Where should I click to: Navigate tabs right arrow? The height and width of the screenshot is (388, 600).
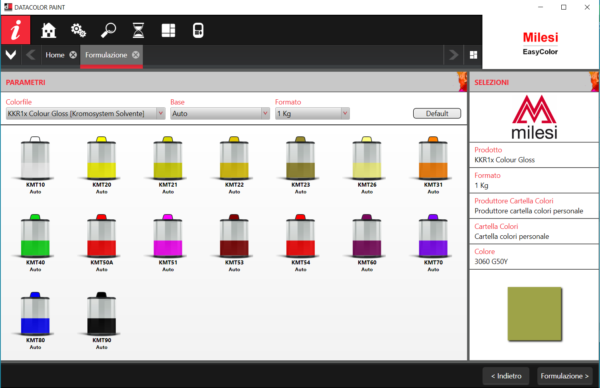pyautogui.click(x=453, y=55)
